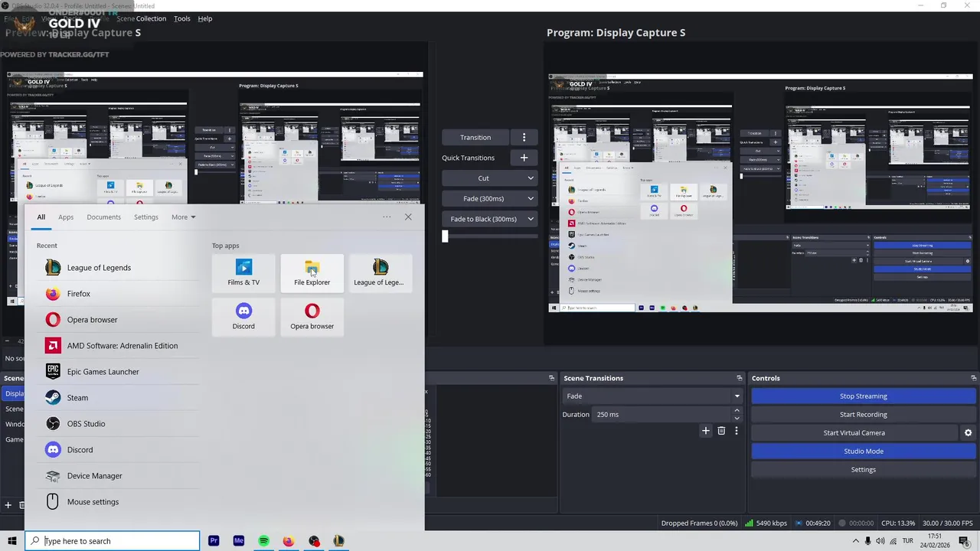Switch to Documents search tab
The width and height of the screenshot is (980, 551).
click(x=103, y=217)
